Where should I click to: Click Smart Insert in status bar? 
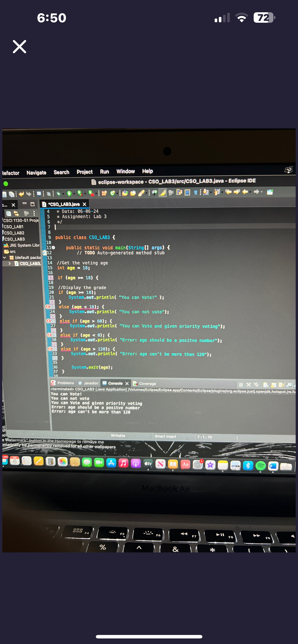pos(165,436)
